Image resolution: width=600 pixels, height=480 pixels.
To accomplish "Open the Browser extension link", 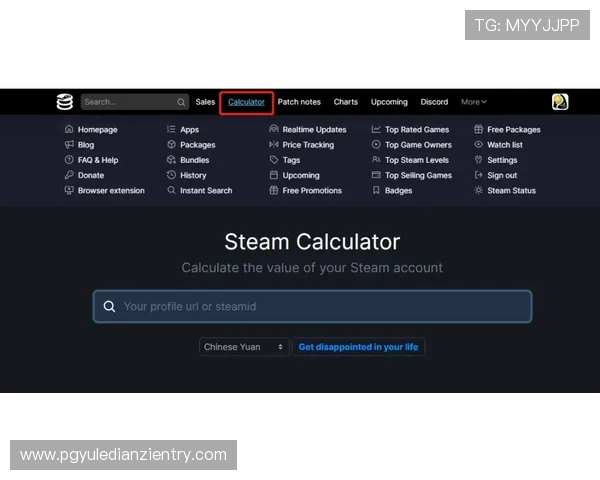I will point(111,191).
